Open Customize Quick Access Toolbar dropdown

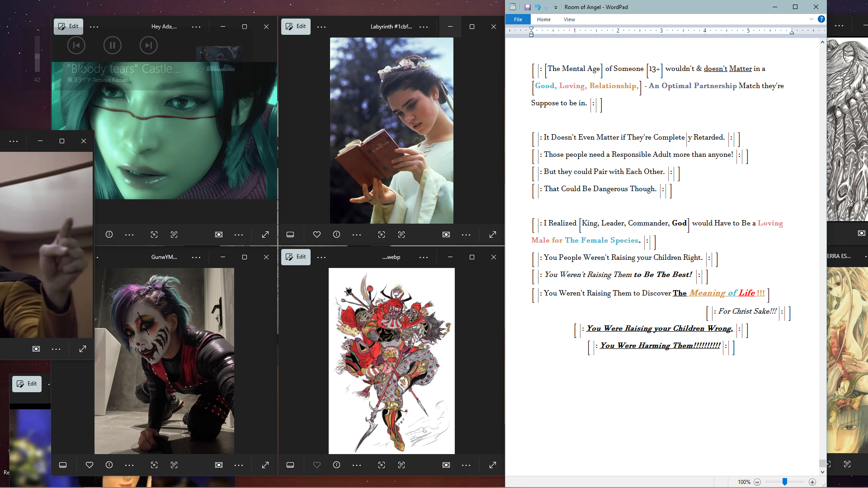[556, 7]
